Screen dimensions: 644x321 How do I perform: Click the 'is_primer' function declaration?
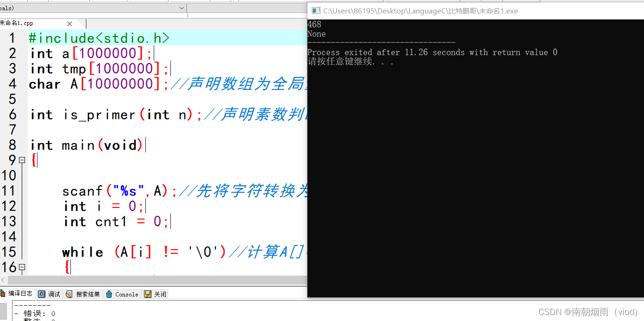[116, 114]
